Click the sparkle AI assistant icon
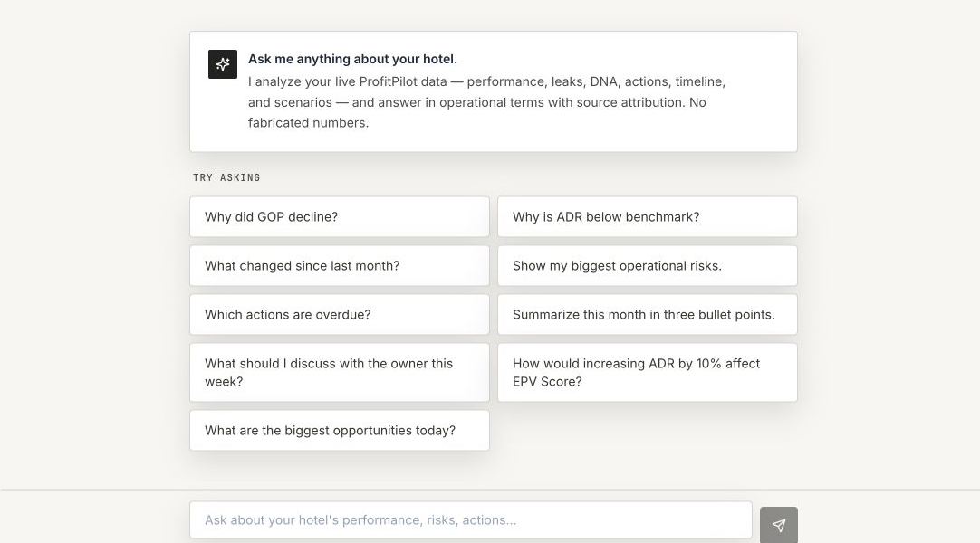The width and height of the screenshot is (980, 543). (223, 64)
